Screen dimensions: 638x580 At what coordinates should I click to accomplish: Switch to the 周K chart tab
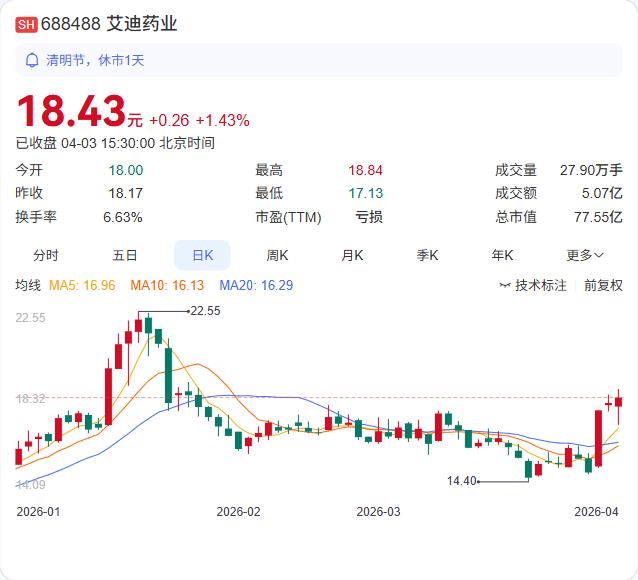pyautogui.click(x=277, y=256)
